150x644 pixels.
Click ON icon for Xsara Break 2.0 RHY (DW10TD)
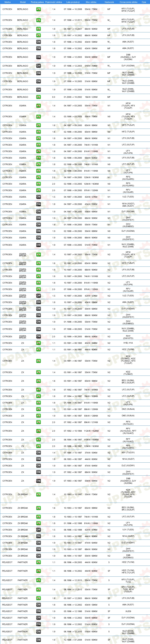click(x=38, y=337)
